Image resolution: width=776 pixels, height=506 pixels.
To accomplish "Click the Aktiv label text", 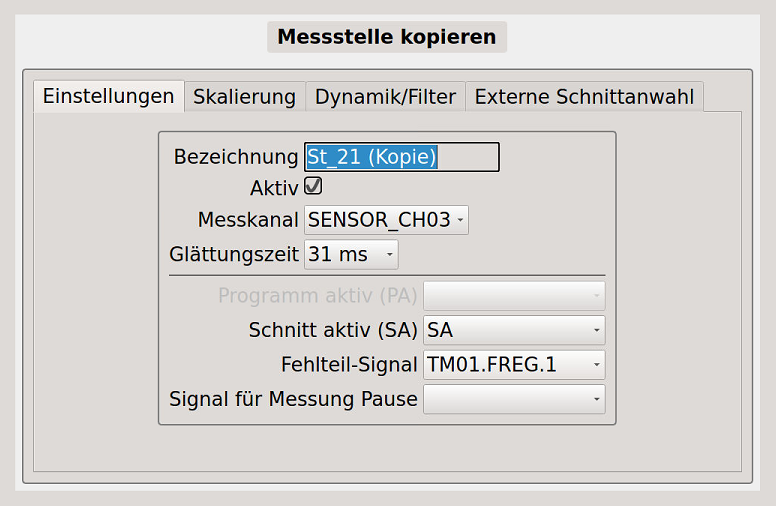I will point(274,187).
